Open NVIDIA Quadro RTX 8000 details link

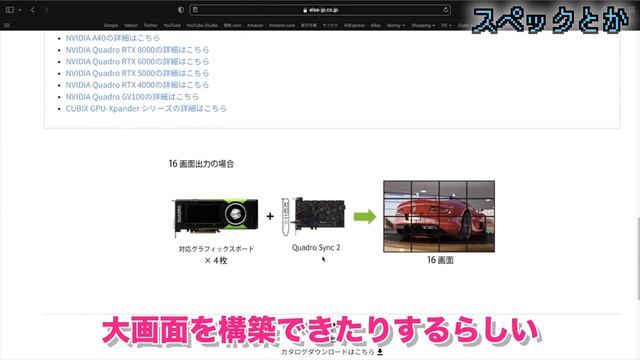pos(137,50)
